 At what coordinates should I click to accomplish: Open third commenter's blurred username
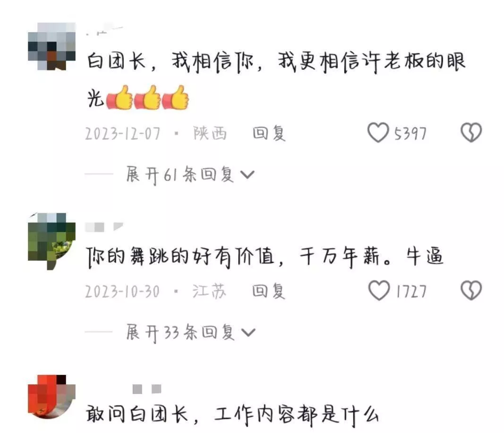tap(147, 389)
